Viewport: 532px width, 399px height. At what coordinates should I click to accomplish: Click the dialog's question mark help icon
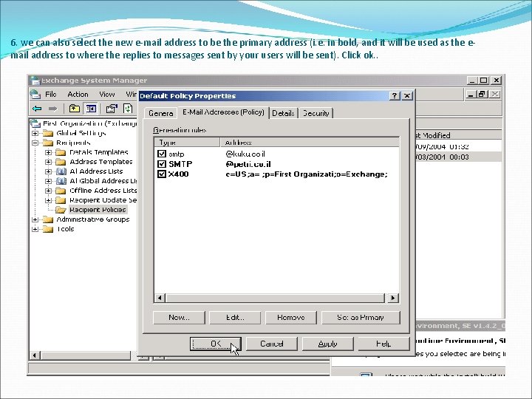tap(395, 95)
